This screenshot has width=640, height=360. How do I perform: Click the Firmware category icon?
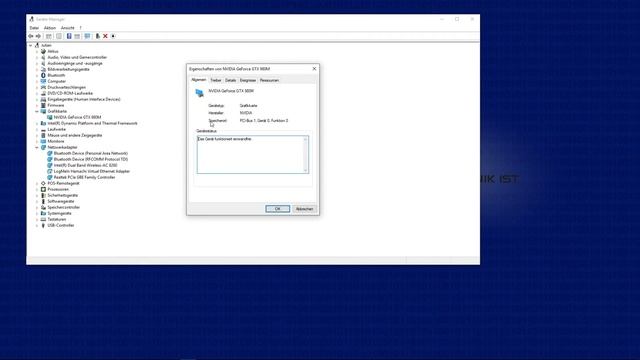click(43, 105)
